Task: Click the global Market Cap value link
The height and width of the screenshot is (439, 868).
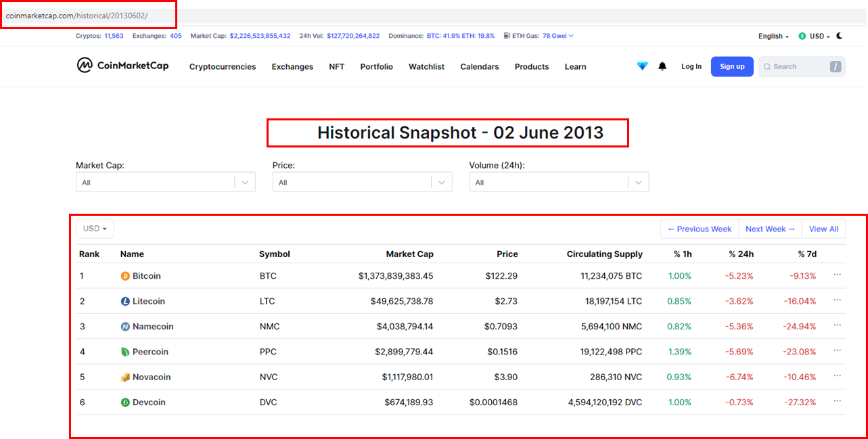Action: tap(260, 36)
